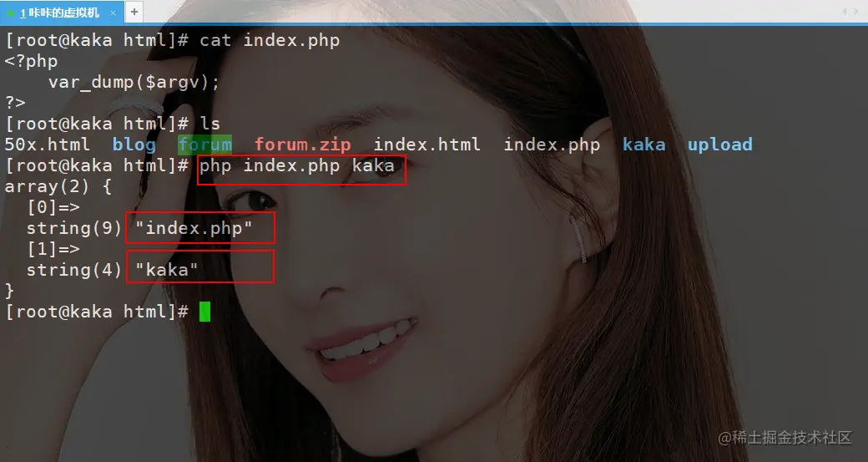Click the '[1]=>' array key line
The image size is (868, 462).
pos(53,249)
